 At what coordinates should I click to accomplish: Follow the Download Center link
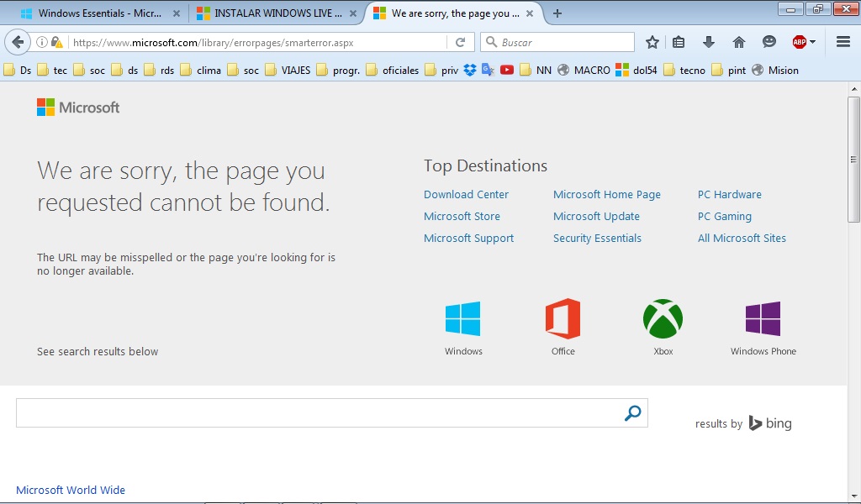[x=466, y=194]
